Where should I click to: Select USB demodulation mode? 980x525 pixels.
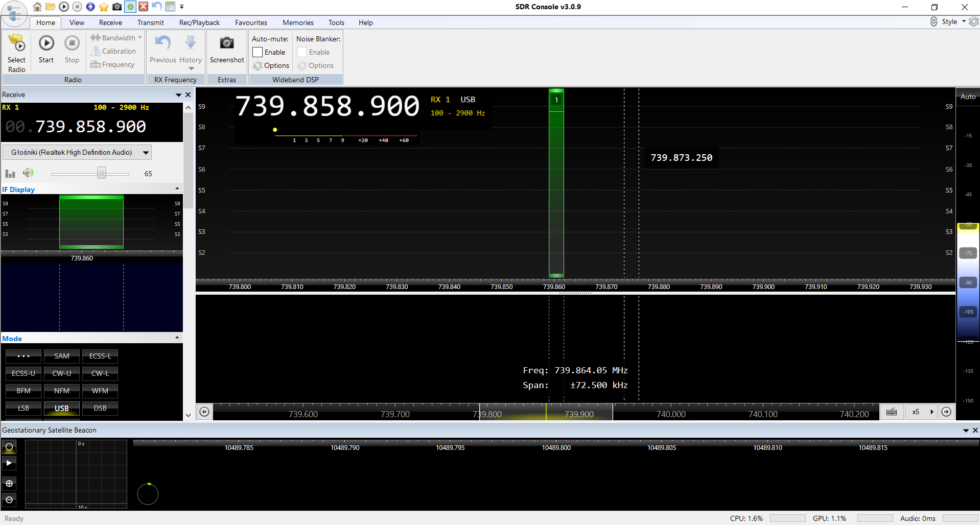[x=62, y=408]
